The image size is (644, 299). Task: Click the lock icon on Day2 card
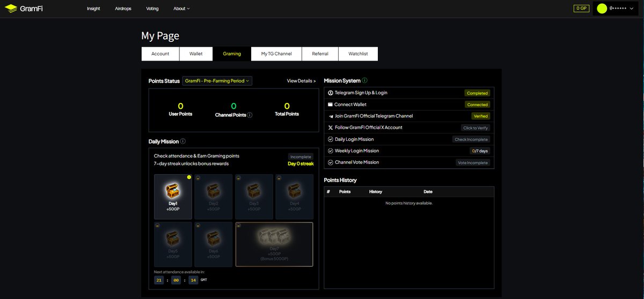[x=197, y=178]
